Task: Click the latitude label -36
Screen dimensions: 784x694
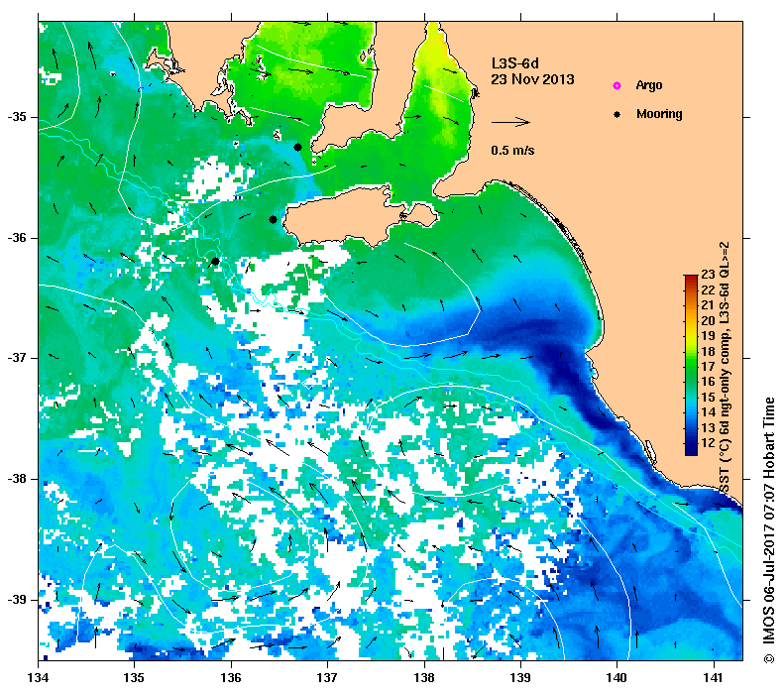Action: coord(16,238)
